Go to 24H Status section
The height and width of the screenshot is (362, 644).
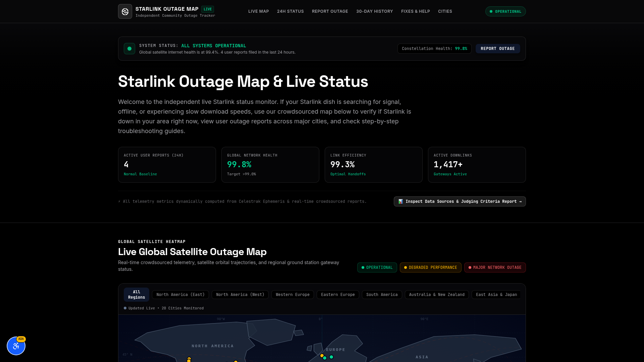click(290, 11)
